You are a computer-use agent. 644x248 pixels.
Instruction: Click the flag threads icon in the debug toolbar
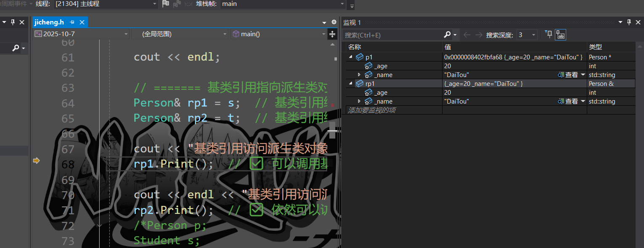coord(165,3)
